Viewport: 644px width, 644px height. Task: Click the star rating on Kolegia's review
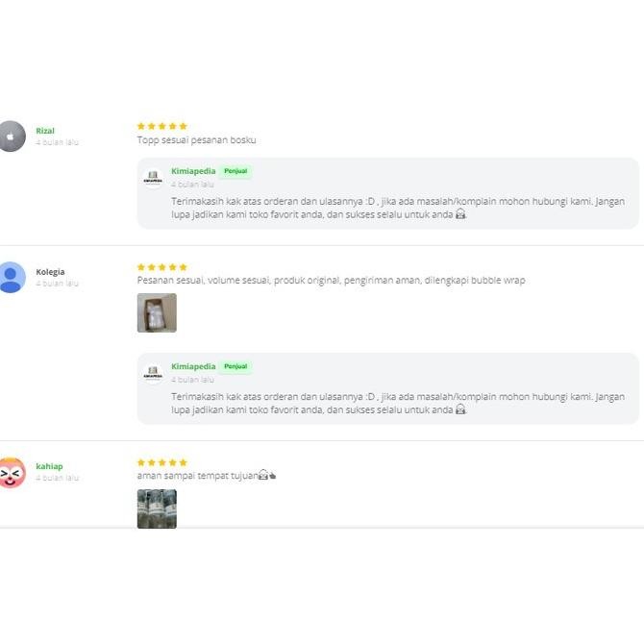(161, 267)
